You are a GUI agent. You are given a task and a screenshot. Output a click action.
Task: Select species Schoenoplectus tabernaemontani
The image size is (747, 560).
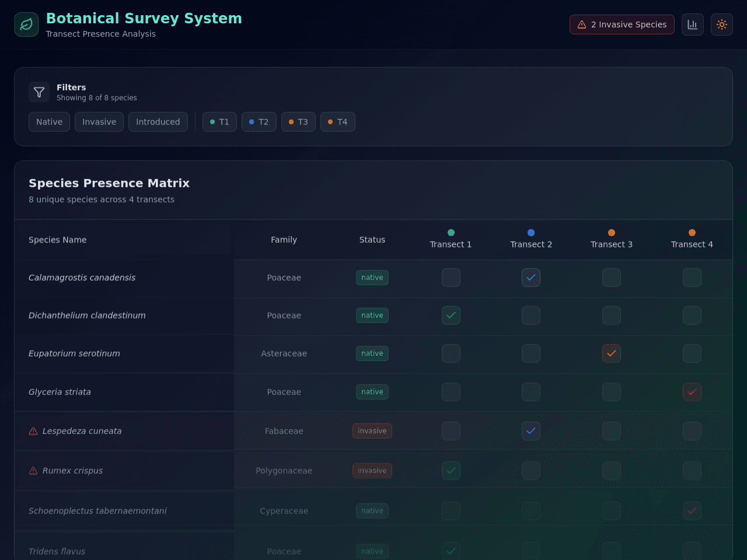(98, 511)
